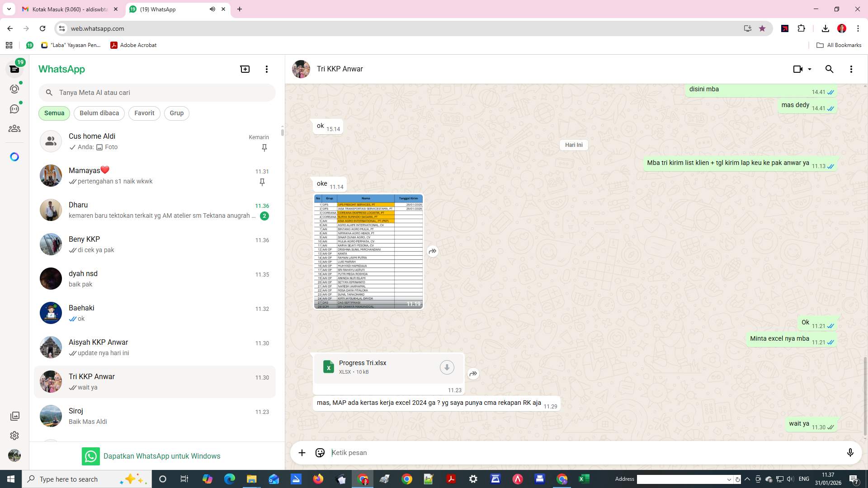Search within the Tri KKP Anwar chat

830,69
